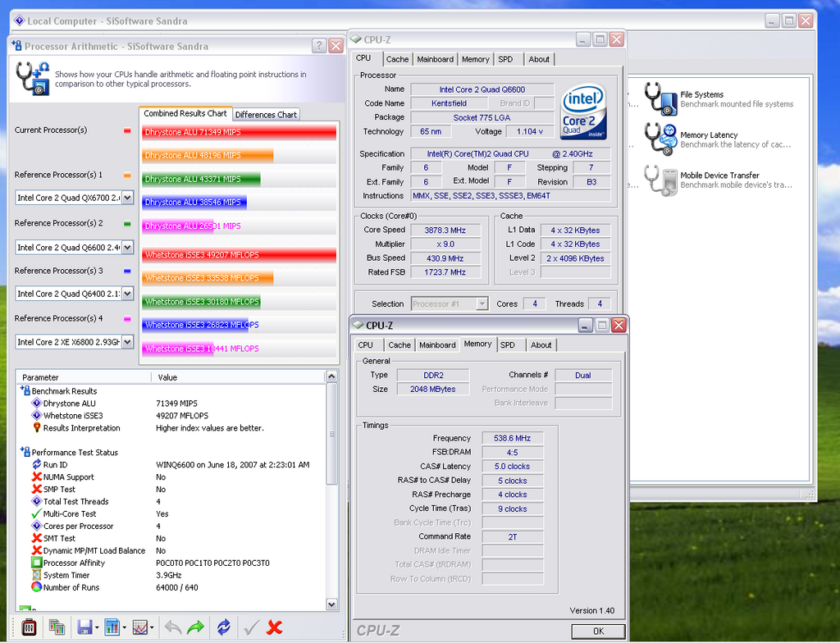Click the question mark help button in Sandra
The width and height of the screenshot is (840, 643).
[x=319, y=47]
